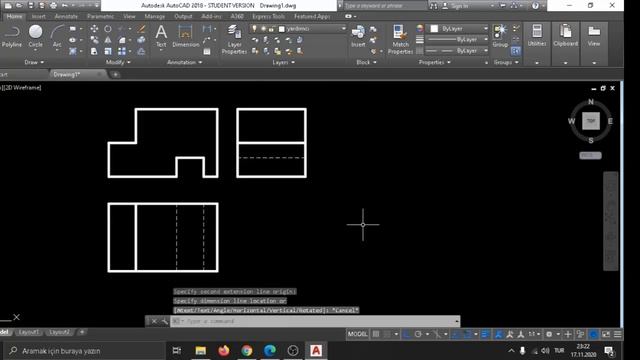Click the TOP face of the ViewCube
640x360 pixels.
tap(591, 121)
